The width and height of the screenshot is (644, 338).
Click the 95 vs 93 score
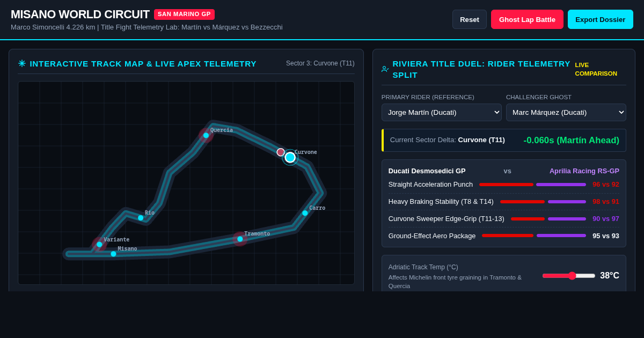click(x=605, y=236)
